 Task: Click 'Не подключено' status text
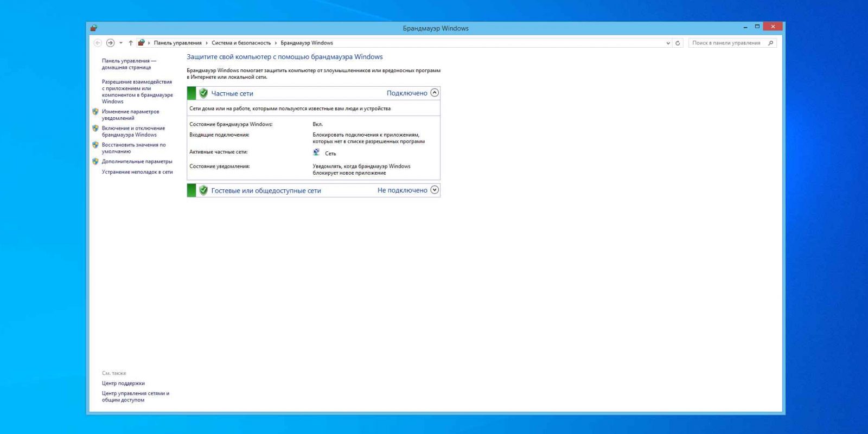tap(403, 190)
